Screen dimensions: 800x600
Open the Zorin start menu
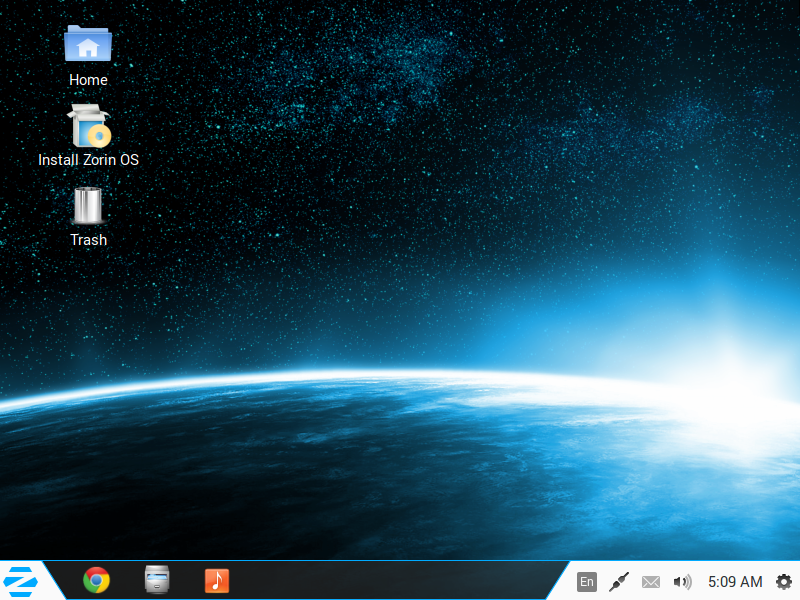[x=20, y=580]
